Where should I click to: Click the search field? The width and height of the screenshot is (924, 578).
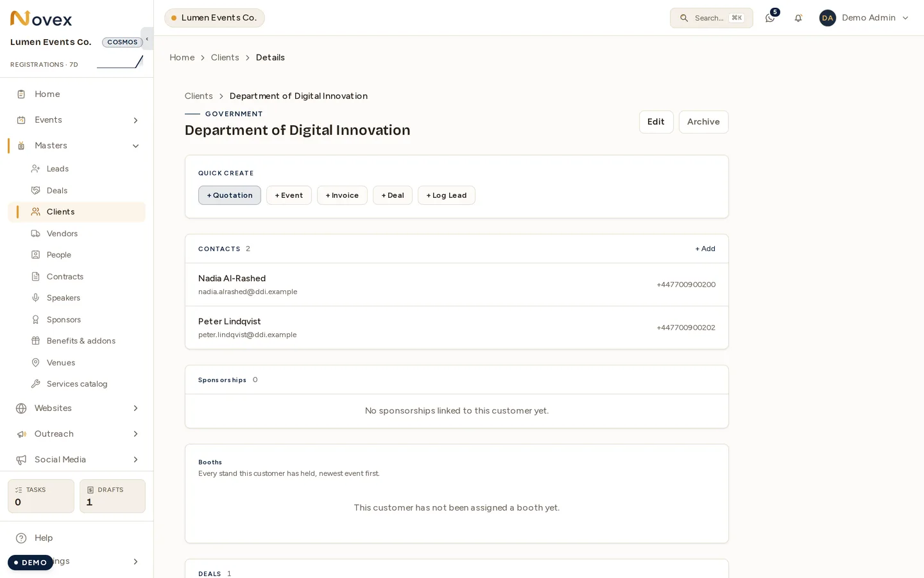(x=712, y=18)
